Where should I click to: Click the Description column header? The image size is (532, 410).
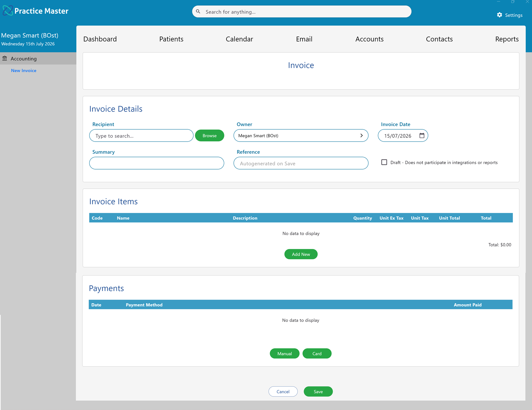pos(245,218)
